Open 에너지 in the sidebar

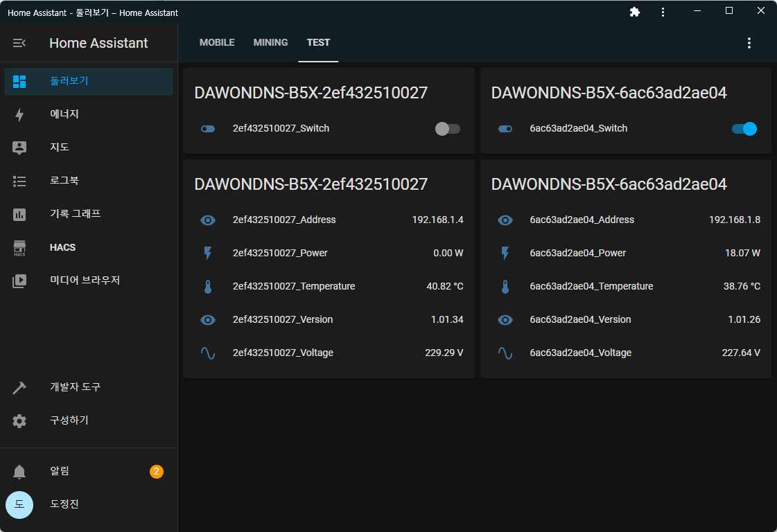tap(89, 114)
